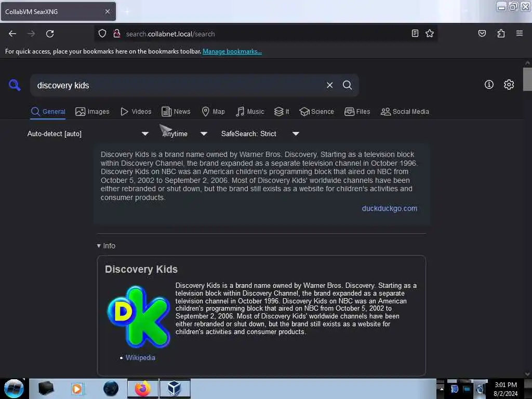Click the Manage bookmarks link

coord(232,51)
